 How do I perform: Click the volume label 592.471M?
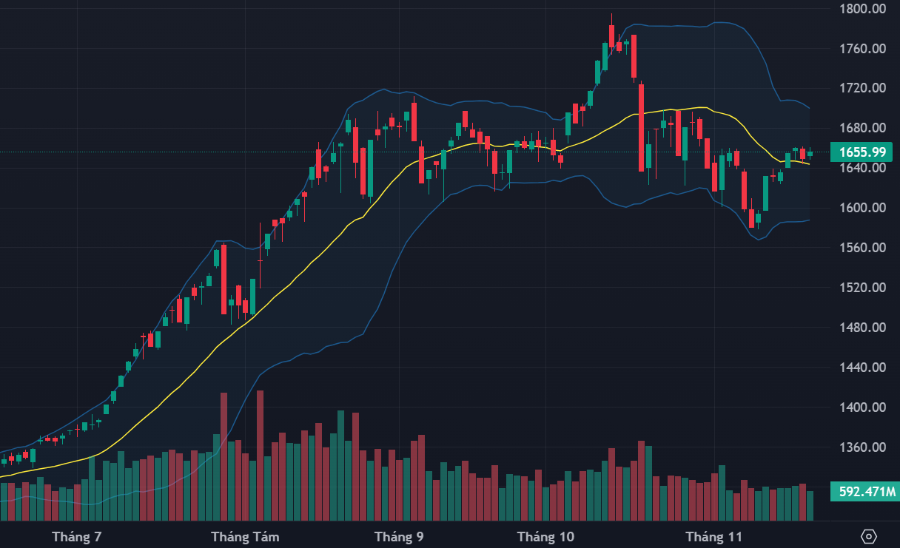click(x=861, y=491)
